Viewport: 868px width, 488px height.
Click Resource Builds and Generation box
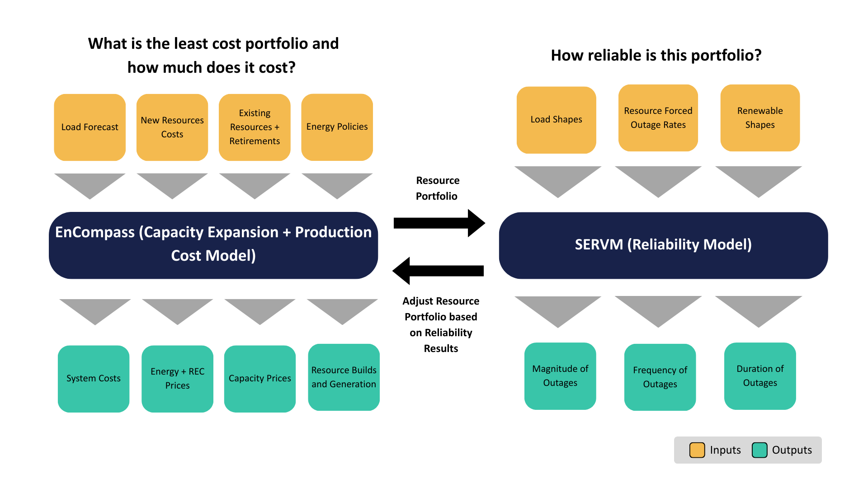(344, 377)
